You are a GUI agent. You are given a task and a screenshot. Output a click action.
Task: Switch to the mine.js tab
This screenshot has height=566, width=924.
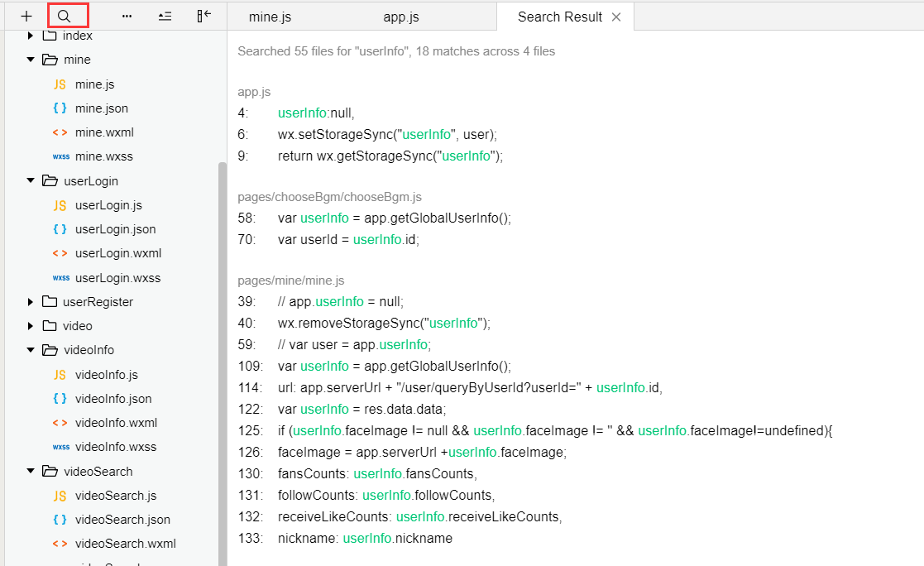(270, 17)
